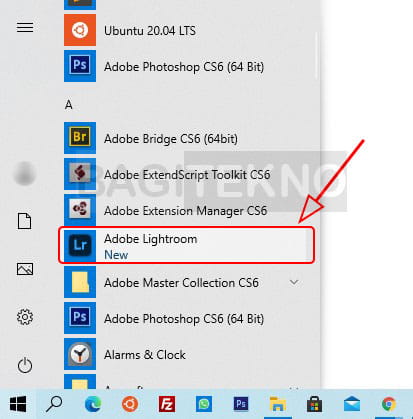This screenshot has height=419, width=413.
Task: Open taskbar Search magnifier
Action: pos(54,404)
